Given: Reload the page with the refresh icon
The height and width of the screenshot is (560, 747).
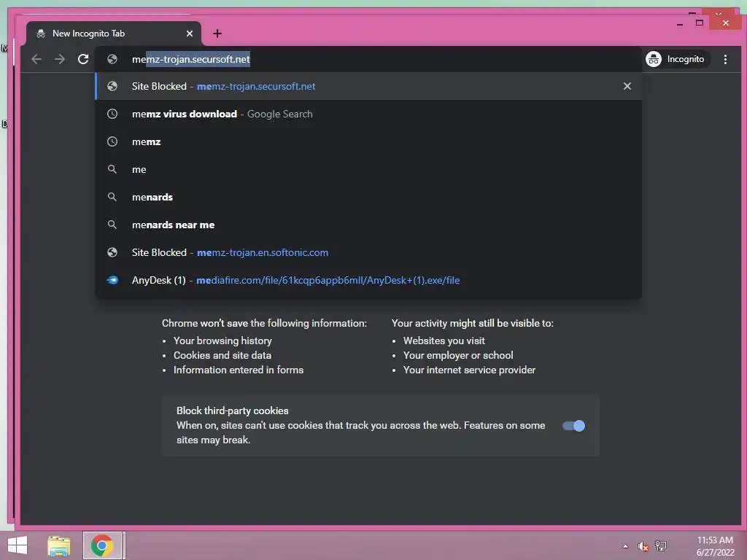Looking at the screenshot, I should (83, 59).
